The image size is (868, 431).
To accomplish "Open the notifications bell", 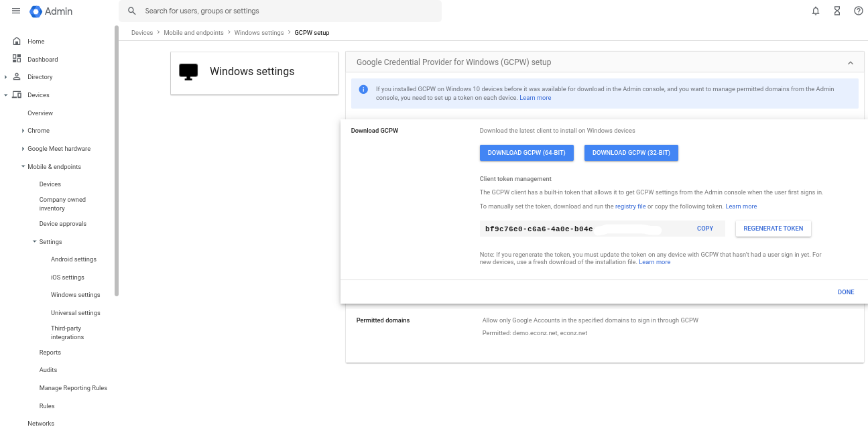I will 816,11.
